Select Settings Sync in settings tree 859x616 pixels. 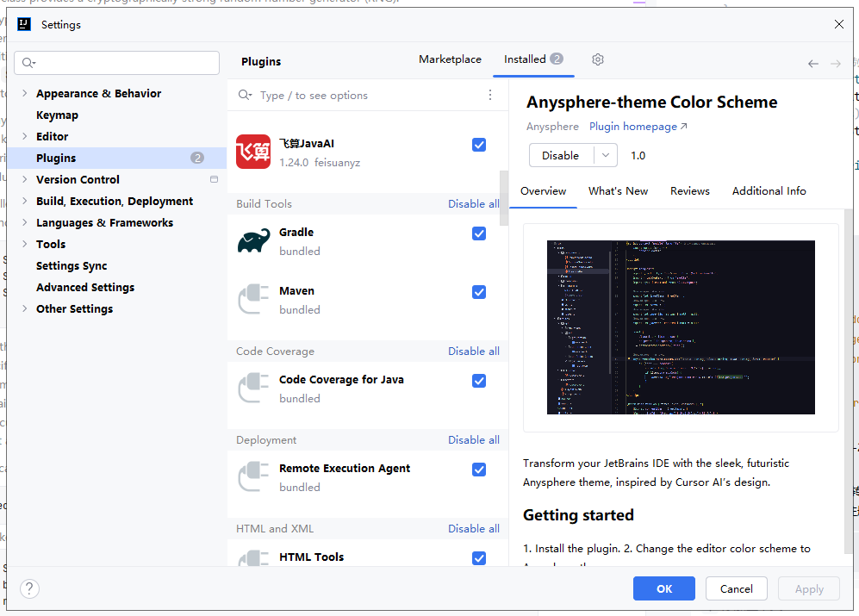(x=72, y=266)
